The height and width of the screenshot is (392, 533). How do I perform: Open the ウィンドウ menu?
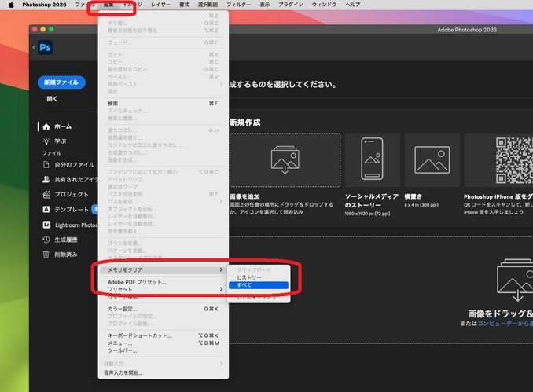[x=325, y=5]
